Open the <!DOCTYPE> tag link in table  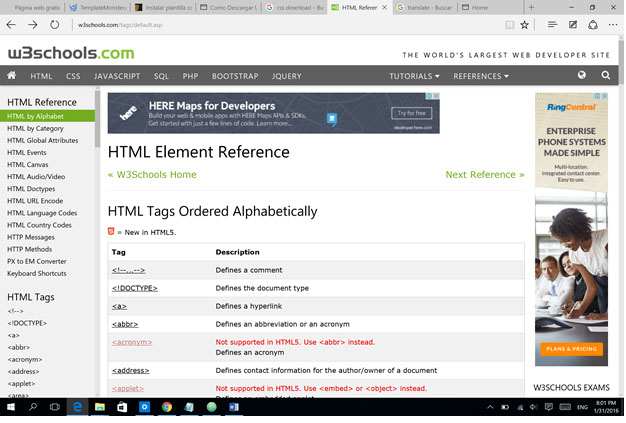pyautogui.click(x=135, y=288)
